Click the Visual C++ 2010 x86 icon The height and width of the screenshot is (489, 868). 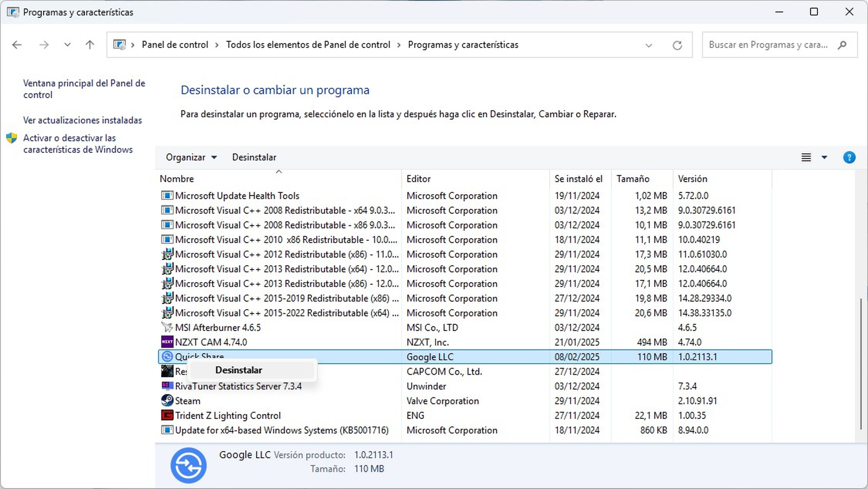coord(167,240)
